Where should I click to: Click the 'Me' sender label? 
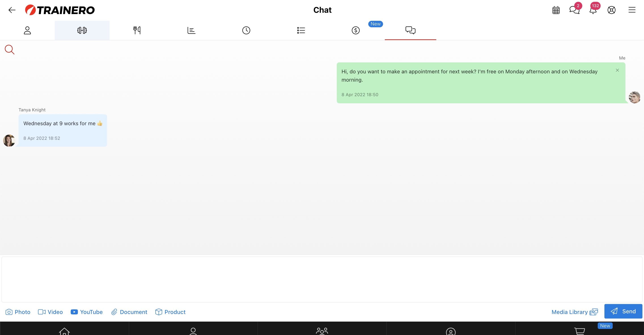(x=622, y=58)
